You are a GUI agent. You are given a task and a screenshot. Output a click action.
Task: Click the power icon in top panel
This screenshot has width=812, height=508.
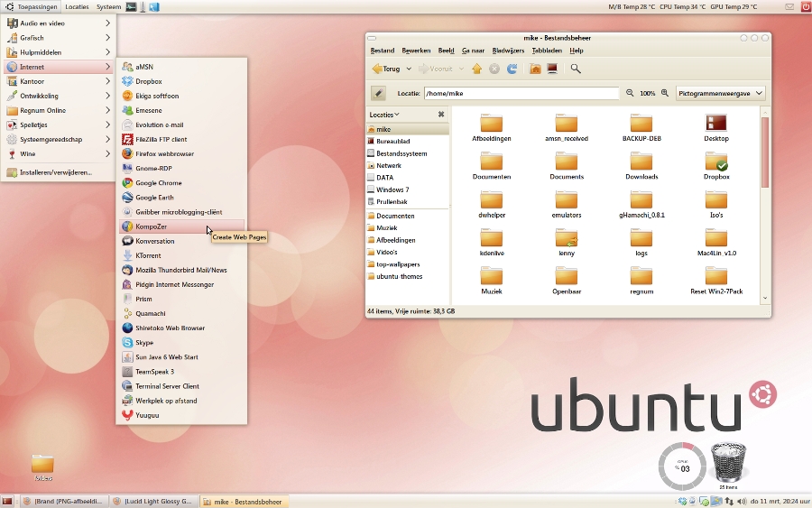click(807, 6)
